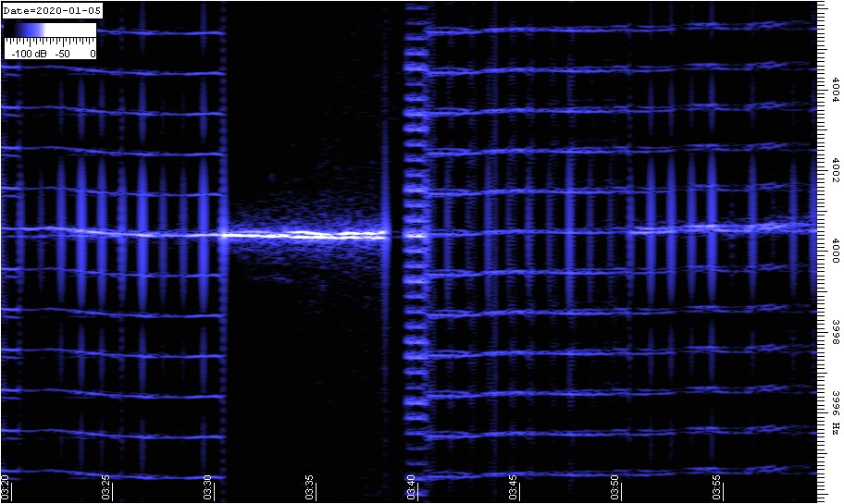The image size is (844, 504).
Task: Click the 4004 frequency axis label
Action: tap(836, 90)
